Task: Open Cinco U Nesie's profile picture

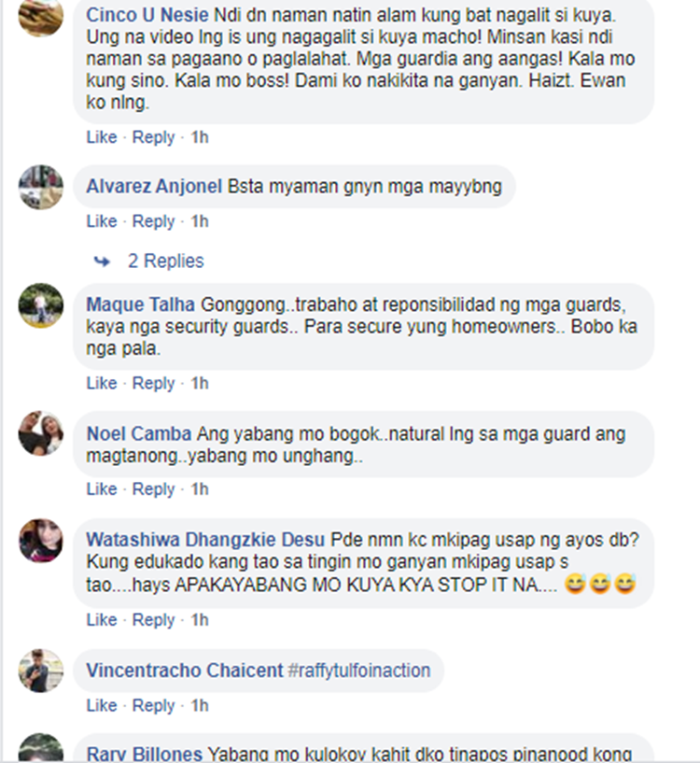Action: [41, 17]
